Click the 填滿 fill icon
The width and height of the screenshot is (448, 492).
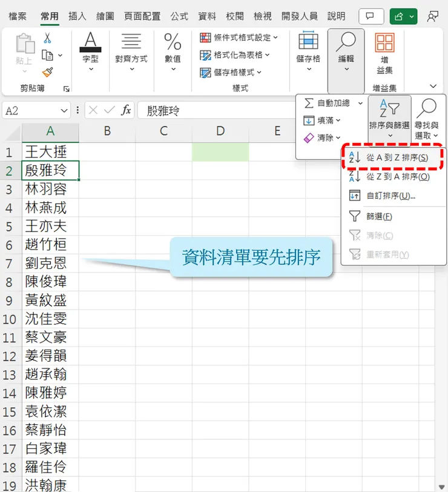click(x=309, y=121)
